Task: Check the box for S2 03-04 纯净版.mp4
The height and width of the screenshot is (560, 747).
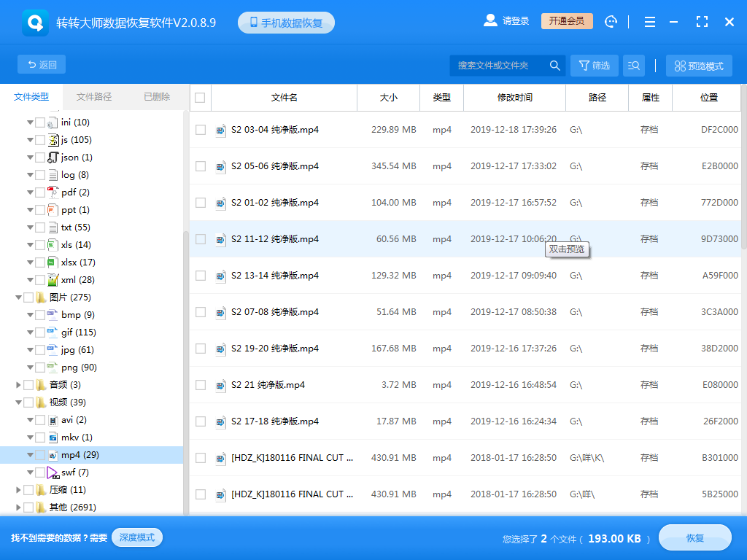Action: [x=201, y=130]
